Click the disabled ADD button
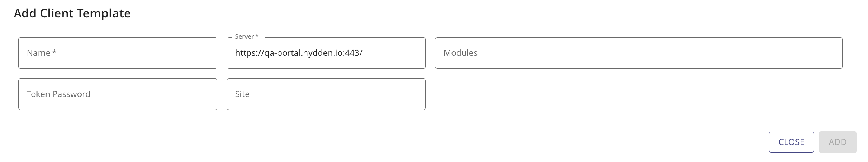This screenshot has width=868, height=162. (837, 142)
